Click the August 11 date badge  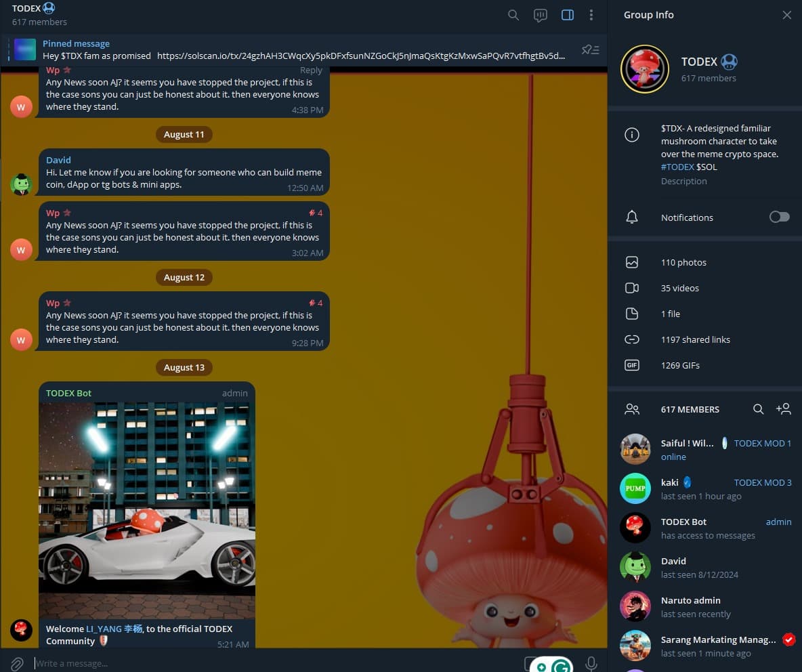[184, 135]
